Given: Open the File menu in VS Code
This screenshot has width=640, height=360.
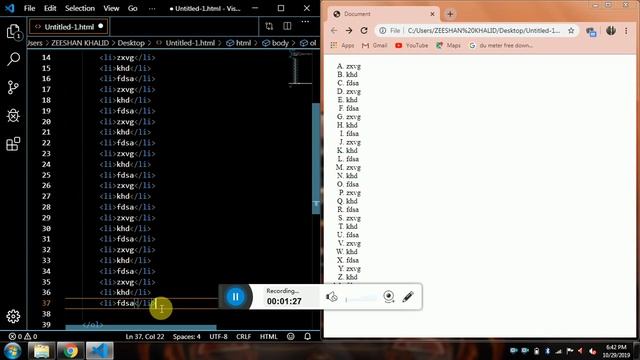Looking at the screenshot, I should tap(29, 8).
